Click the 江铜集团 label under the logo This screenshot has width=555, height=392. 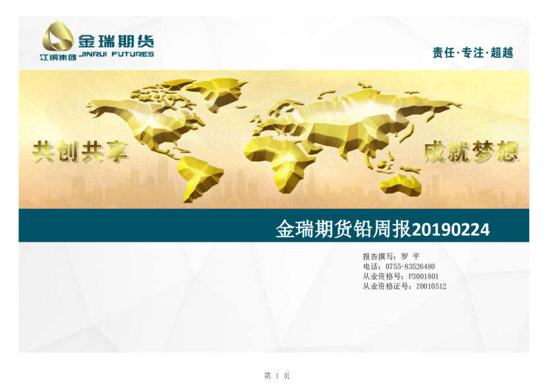coord(57,57)
